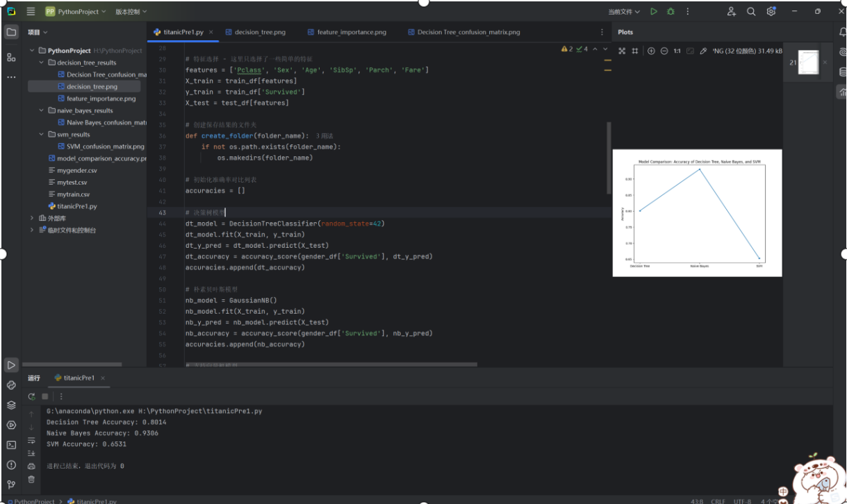Image resolution: width=847 pixels, height=504 pixels.
Task: Open the Database tool window icon
Action: pos(843,72)
